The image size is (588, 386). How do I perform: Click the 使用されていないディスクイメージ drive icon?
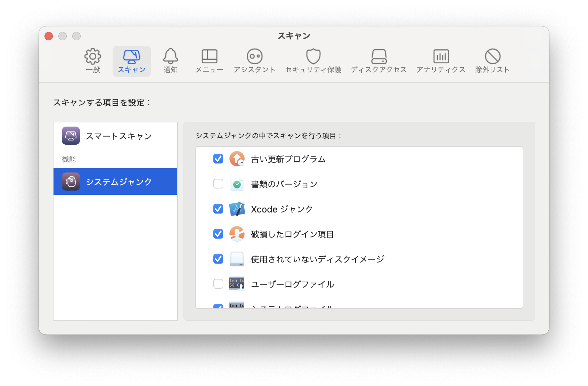pos(237,259)
